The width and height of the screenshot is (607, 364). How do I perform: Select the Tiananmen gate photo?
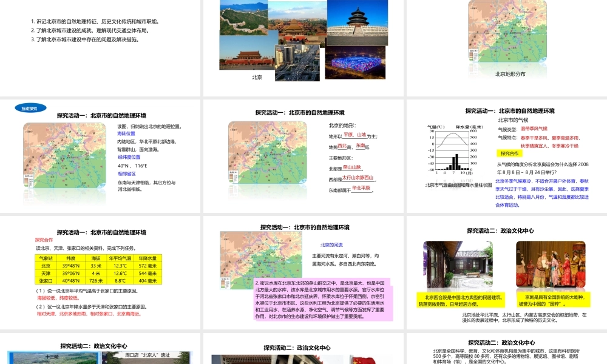point(248,53)
